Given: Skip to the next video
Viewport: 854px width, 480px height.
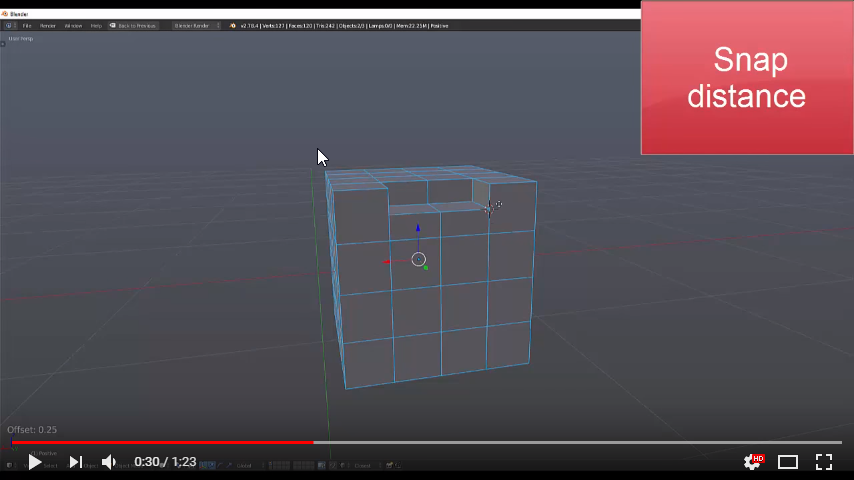Looking at the screenshot, I should tap(75, 462).
